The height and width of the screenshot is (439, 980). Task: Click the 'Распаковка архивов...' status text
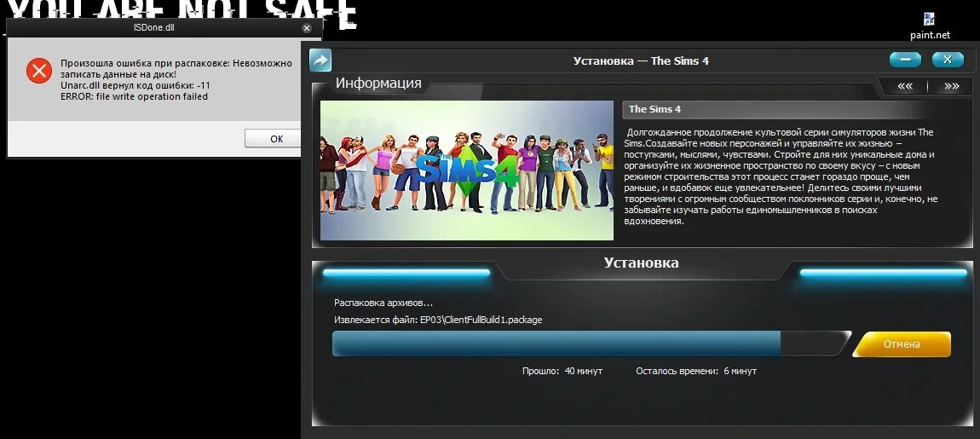pos(383,303)
